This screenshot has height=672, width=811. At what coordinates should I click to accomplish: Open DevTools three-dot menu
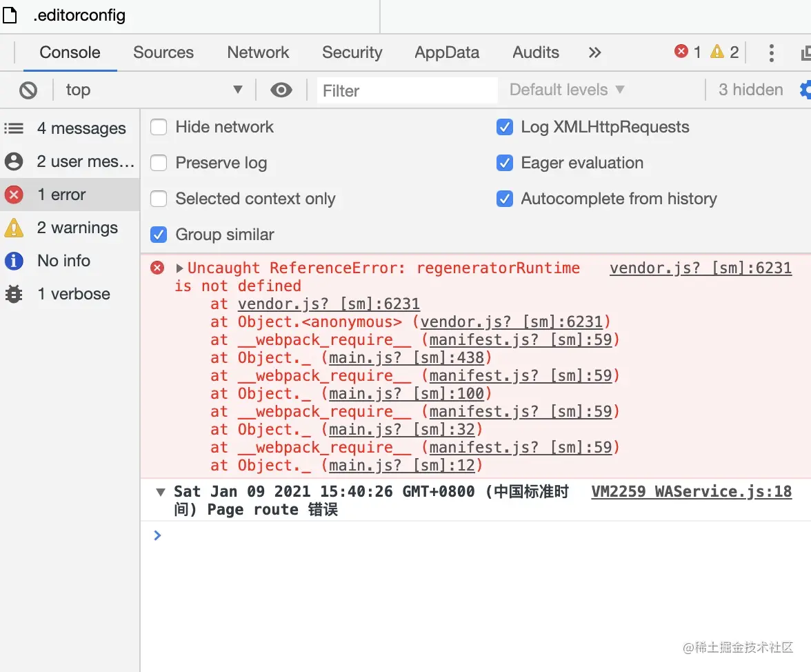771,52
